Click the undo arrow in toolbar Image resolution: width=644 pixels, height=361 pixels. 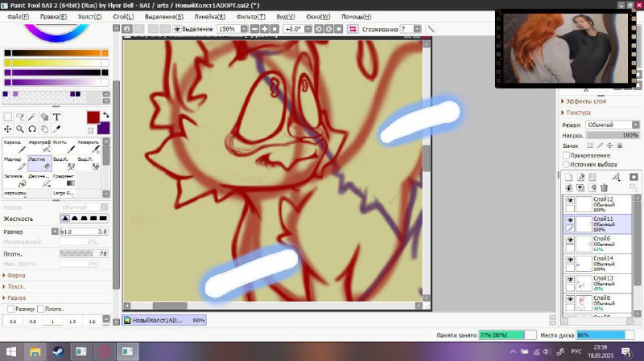[127, 29]
